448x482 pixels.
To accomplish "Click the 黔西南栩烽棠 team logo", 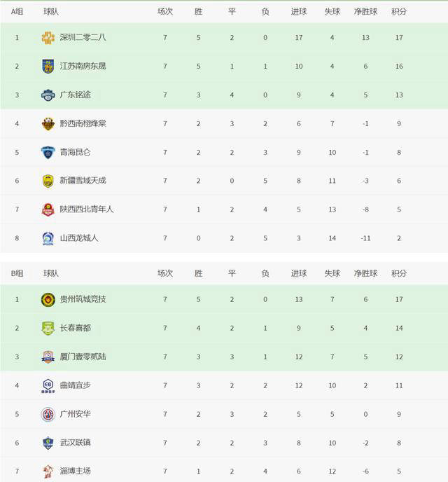I will [x=48, y=124].
